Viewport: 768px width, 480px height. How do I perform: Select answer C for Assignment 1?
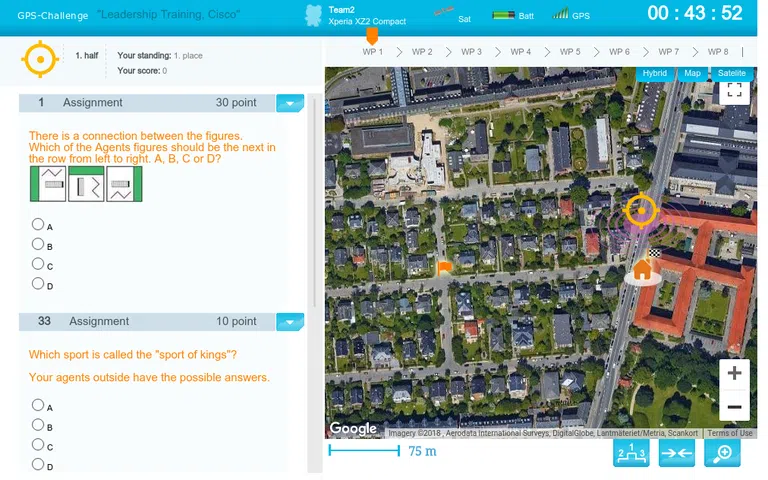coord(38,265)
